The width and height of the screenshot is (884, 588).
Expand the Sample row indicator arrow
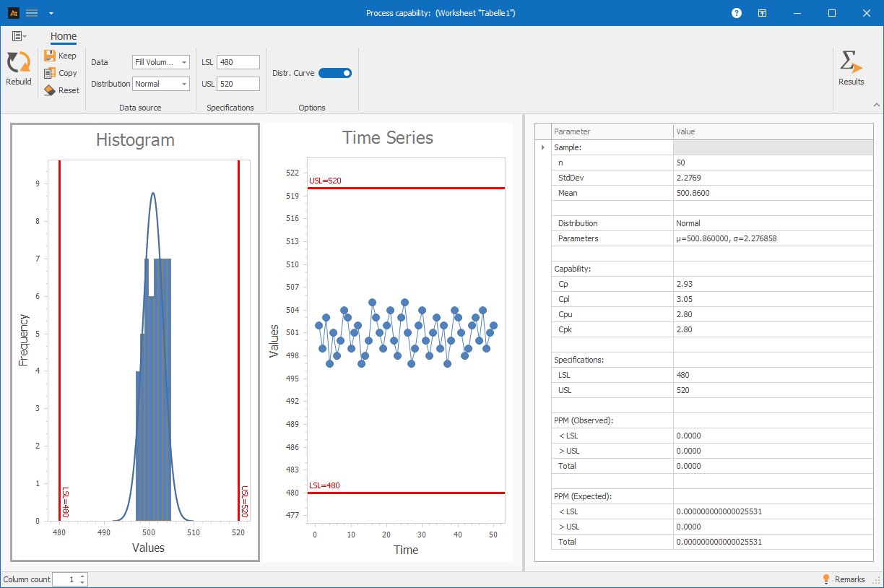[x=542, y=147]
